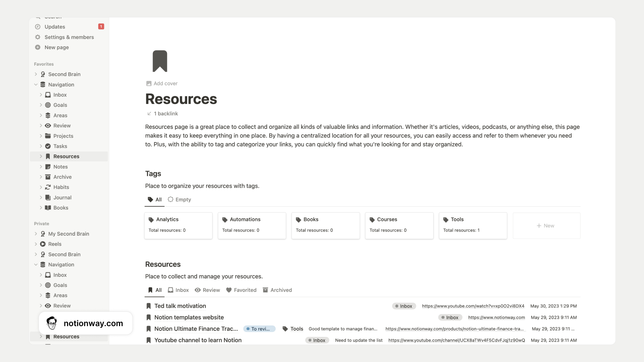Viewport: 644px width, 362px height.
Task: Click the Books icon in the sidebar
Action: click(x=47, y=208)
